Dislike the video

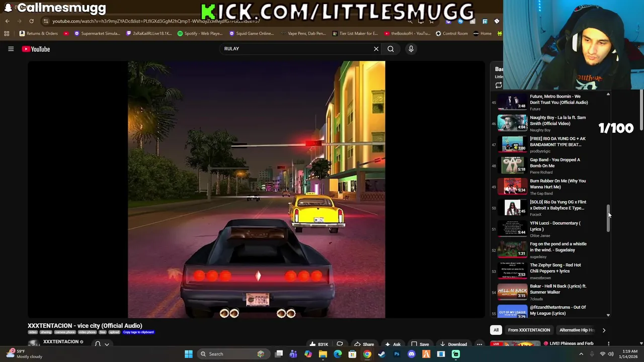340,344
